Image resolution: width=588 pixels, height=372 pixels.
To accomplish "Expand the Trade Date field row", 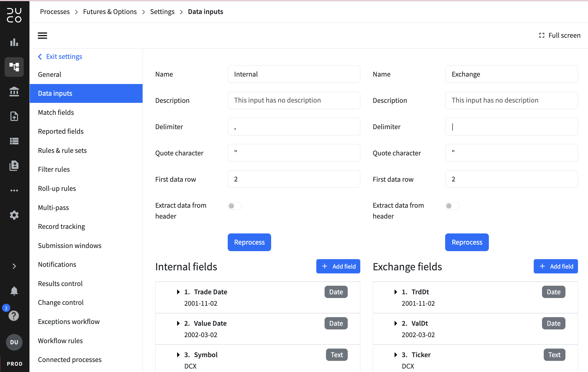I will coord(178,292).
